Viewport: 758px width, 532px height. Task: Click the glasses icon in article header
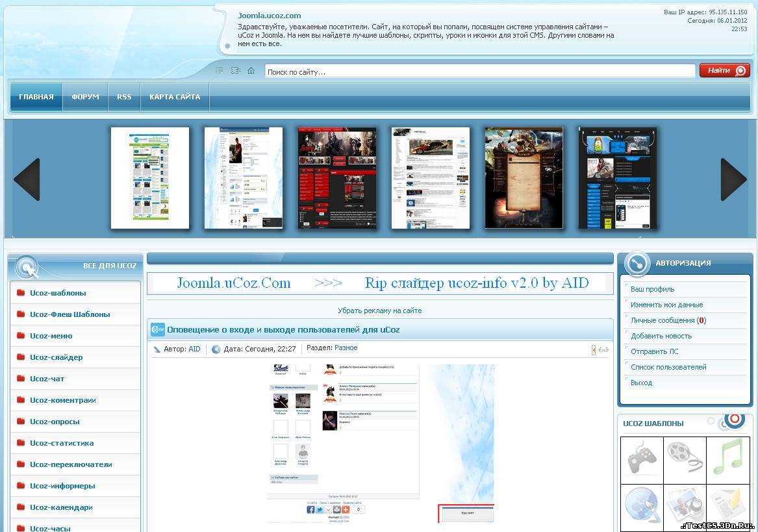pos(603,349)
